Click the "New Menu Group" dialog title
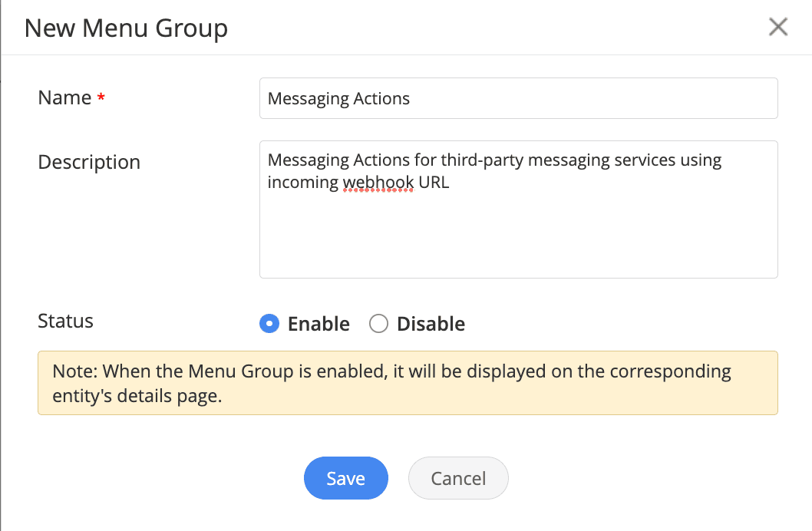The width and height of the screenshot is (812, 531). point(126,28)
